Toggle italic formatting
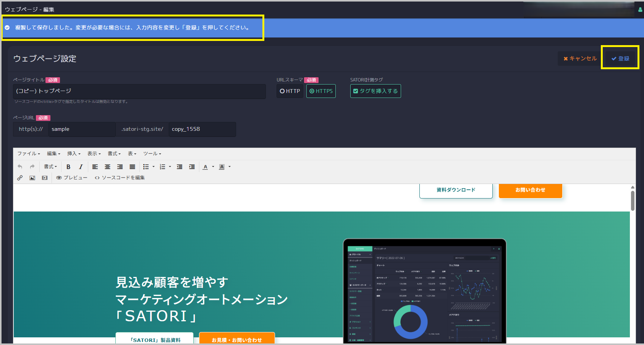 coord(81,167)
